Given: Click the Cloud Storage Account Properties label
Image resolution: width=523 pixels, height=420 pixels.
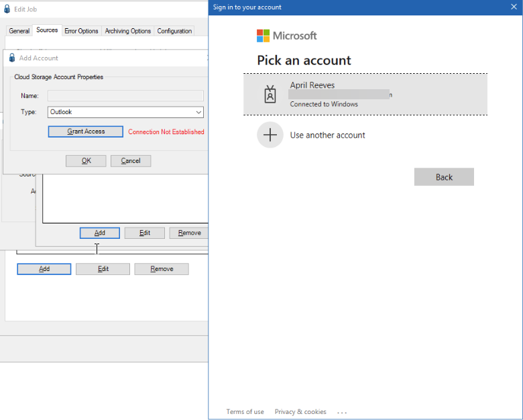Looking at the screenshot, I should [x=59, y=77].
